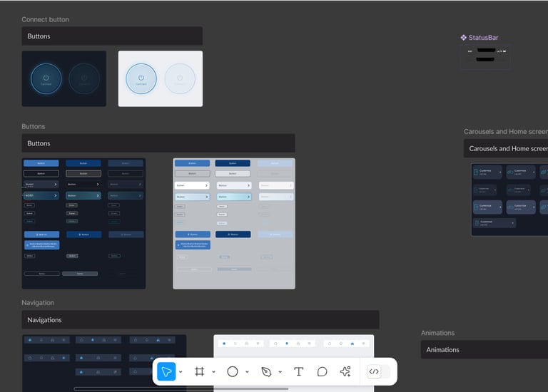Open the Actions sparkle tool
This screenshot has height=392, width=548.
pyautogui.click(x=345, y=372)
